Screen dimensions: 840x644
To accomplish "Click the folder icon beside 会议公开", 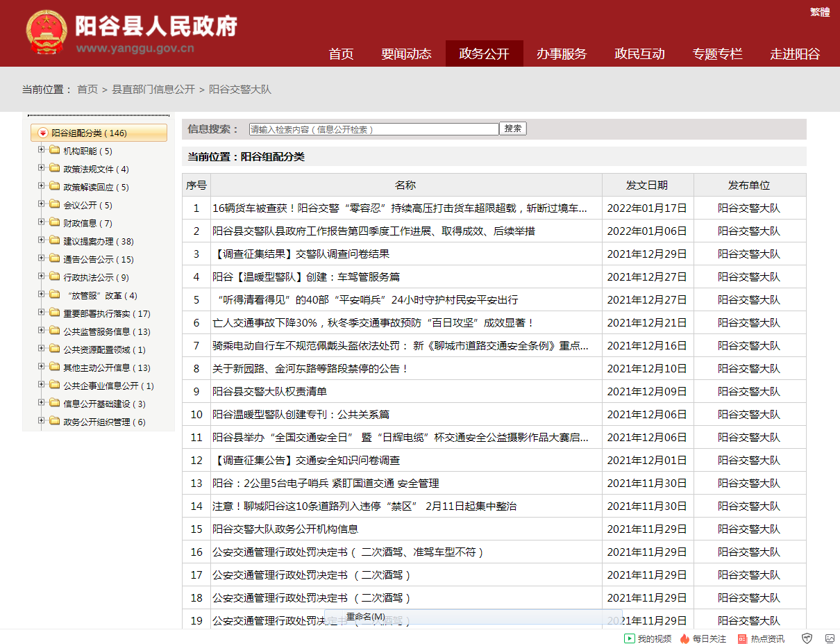I will [54, 205].
